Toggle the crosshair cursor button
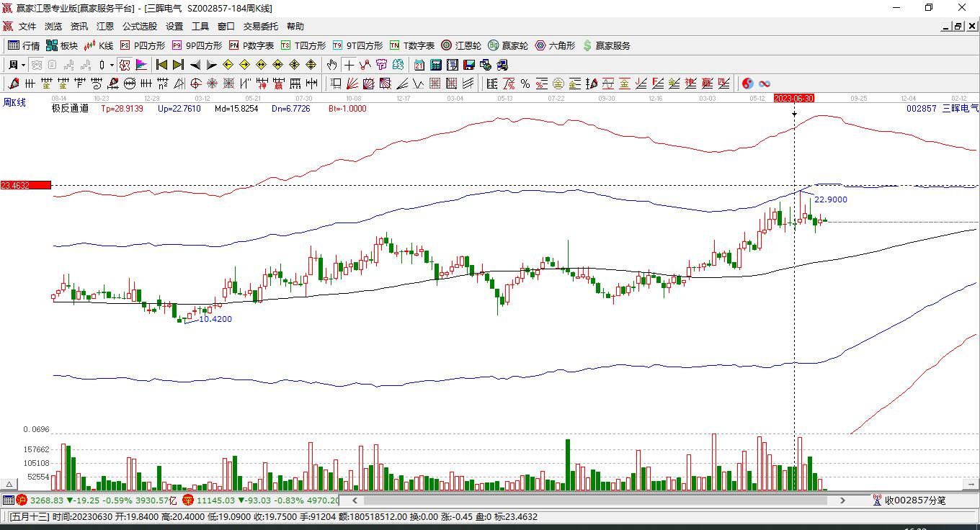The height and width of the screenshot is (530, 980). pyautogui.click(x=349, y=65)
